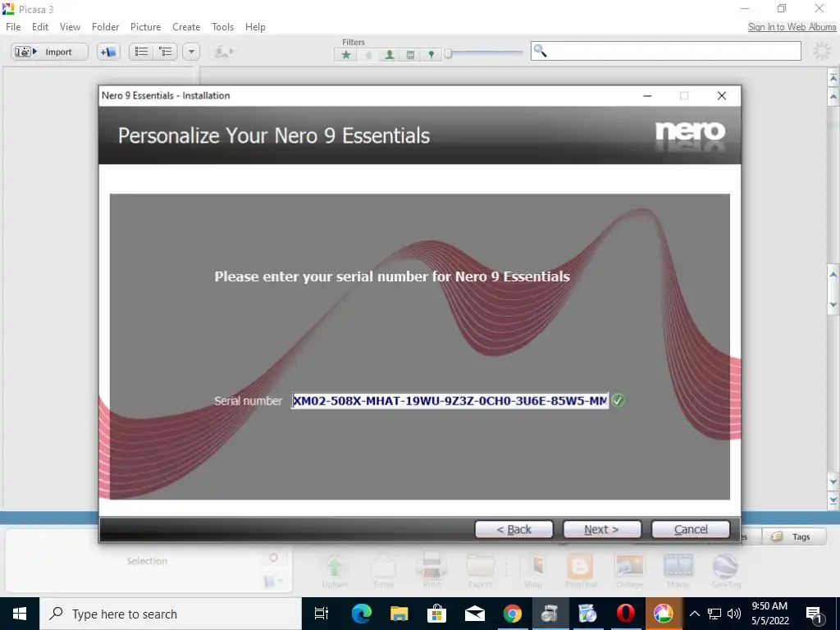840x630 pixels.
Task: Open the Create menu in Picasa
Action: pos(186,27)
